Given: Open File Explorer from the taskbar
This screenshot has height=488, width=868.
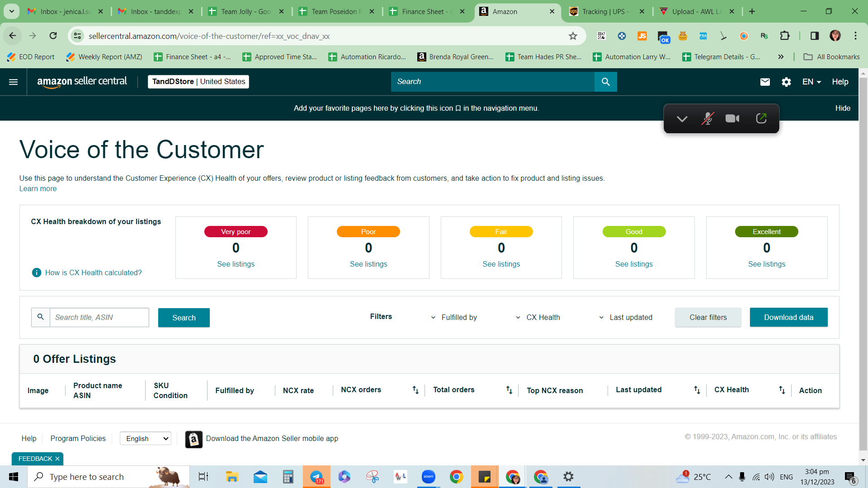Looking at the screenshot, I should coord(232,477).
